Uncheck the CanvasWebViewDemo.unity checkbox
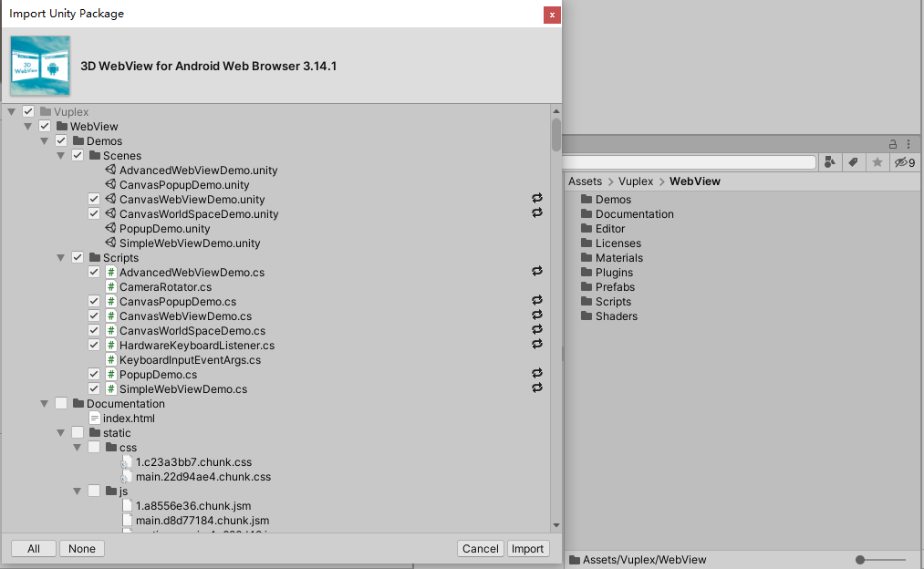The image size is (924, 569). click(x=94, y=199)
